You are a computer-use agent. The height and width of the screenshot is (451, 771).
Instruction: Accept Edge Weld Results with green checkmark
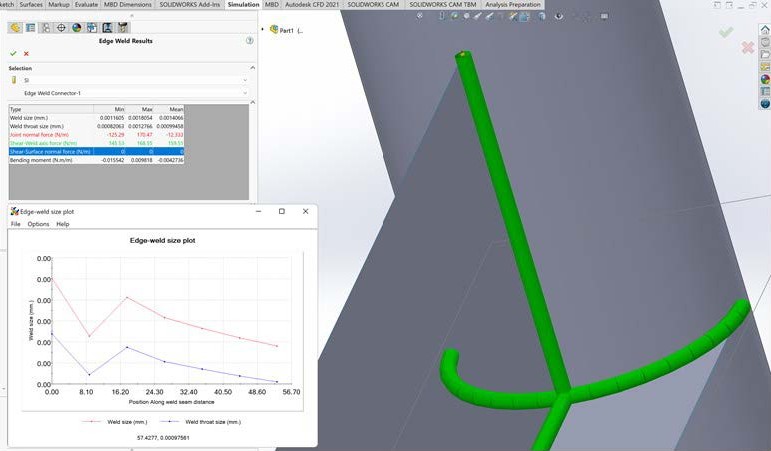click(x=13, y=54)
